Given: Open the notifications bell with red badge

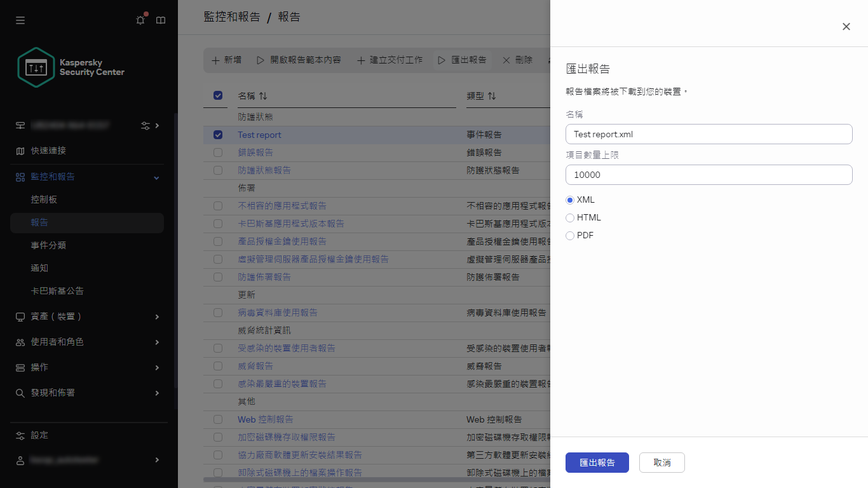Looking at the screenshot, I should tap(140, 20).
